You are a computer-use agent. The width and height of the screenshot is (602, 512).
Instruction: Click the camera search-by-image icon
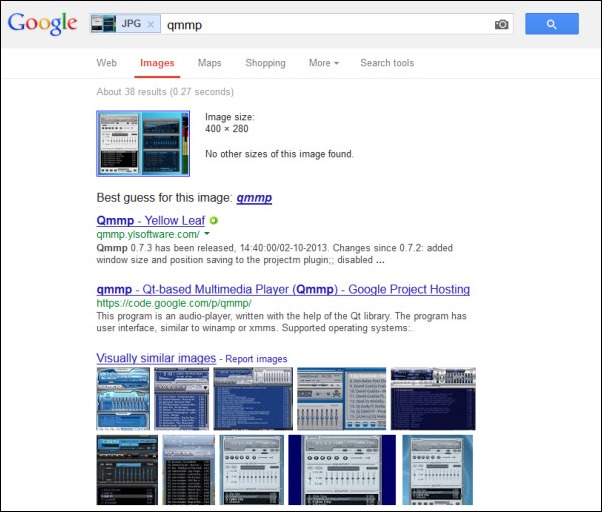pos(501,25)
